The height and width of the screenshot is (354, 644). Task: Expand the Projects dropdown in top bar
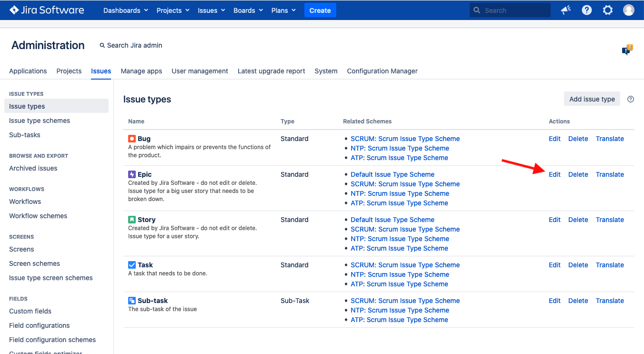[173, 10]
